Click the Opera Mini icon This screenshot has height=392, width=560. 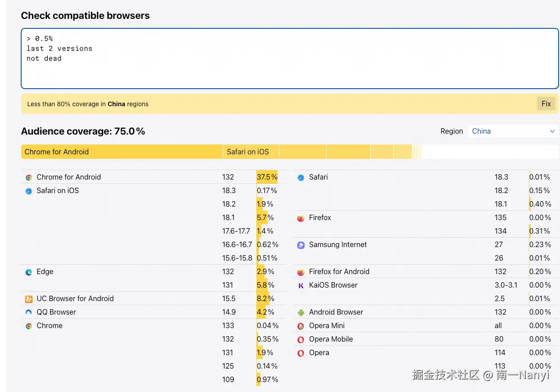pyautogui.click(x=301, y=326)
